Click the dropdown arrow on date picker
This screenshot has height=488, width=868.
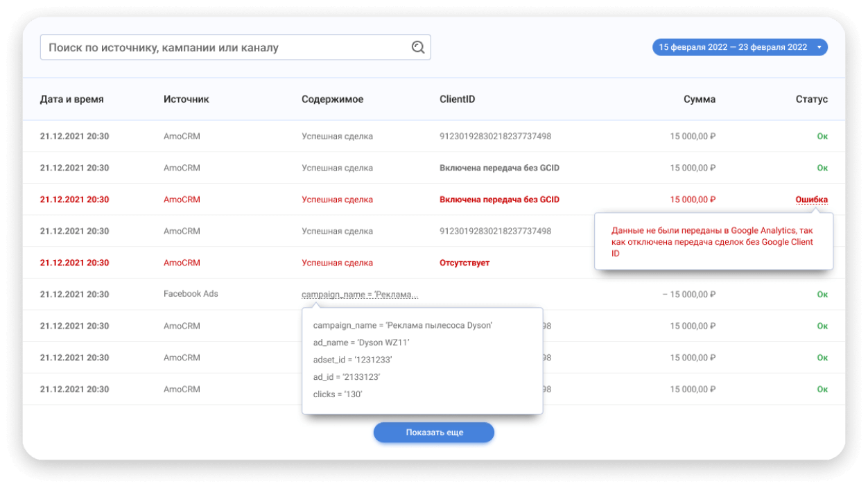coord(819,47)
